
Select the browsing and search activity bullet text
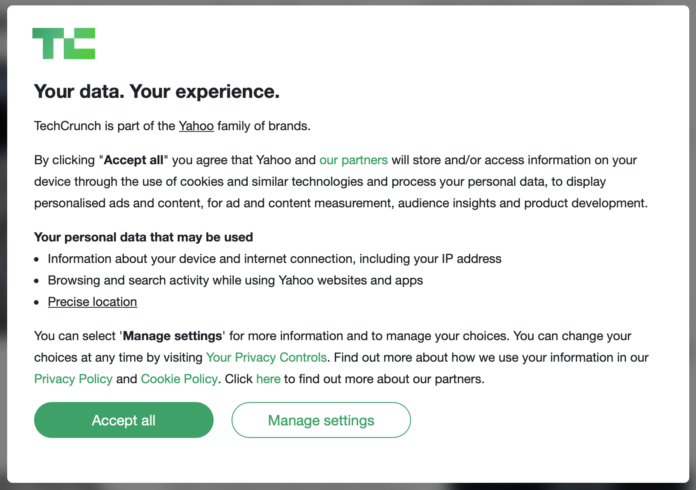235,280
